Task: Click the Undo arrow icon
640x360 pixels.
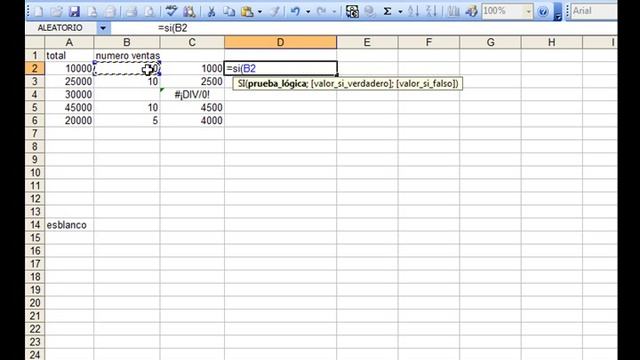Action: [x=295, y=11]
